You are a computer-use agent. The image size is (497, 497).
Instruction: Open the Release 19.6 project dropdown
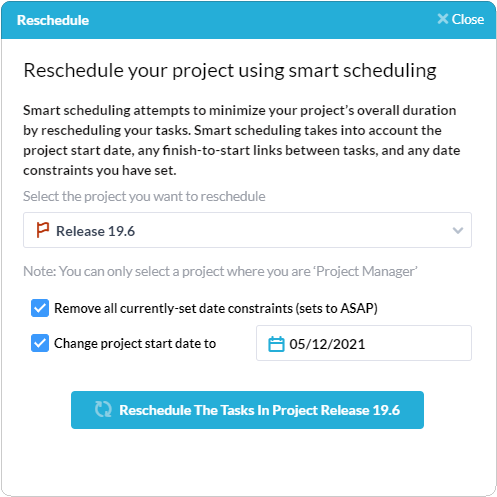coord(247,230)
